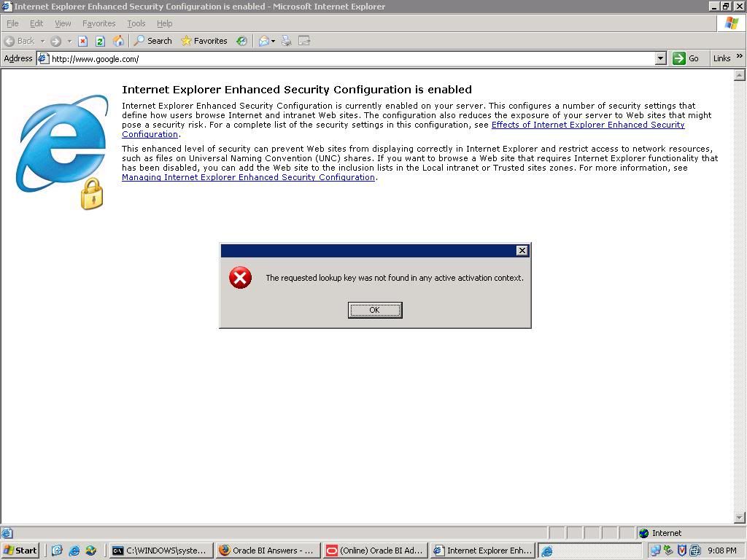Image resolution: width=747 pixels, height=560 pixels.
Task: Click the untitled Internet Explorer taskbar button
Action: click(589, 551)
